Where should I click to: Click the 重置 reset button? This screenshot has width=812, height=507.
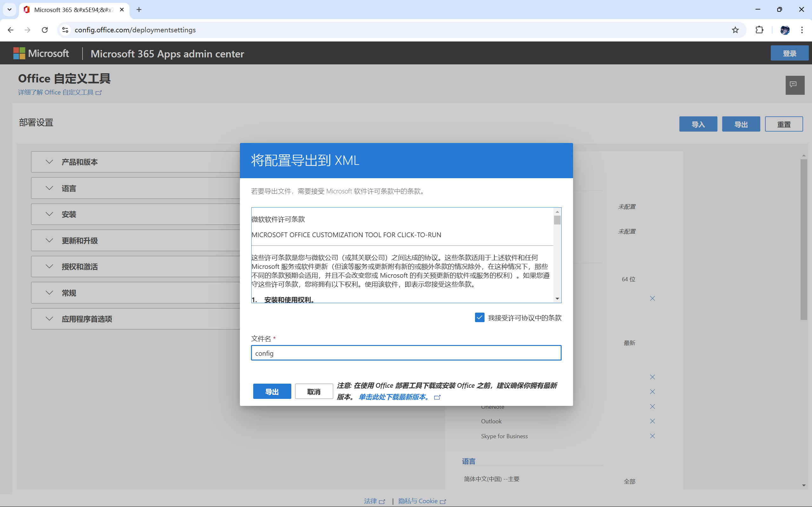click(784, 124)
